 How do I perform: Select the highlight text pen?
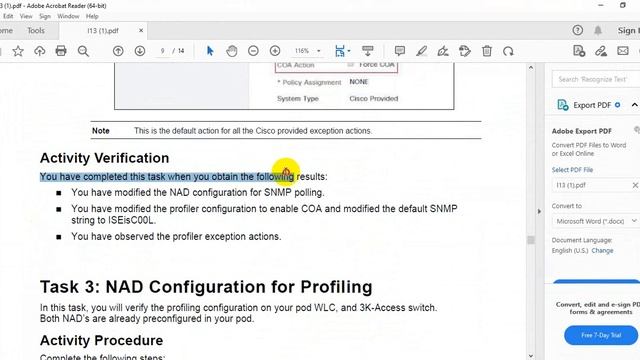(x=421, y=51)
